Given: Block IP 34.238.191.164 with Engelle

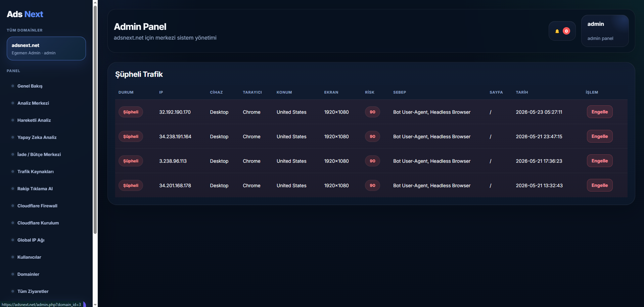Looking at the screenshot, I should (x=600, y=136).
